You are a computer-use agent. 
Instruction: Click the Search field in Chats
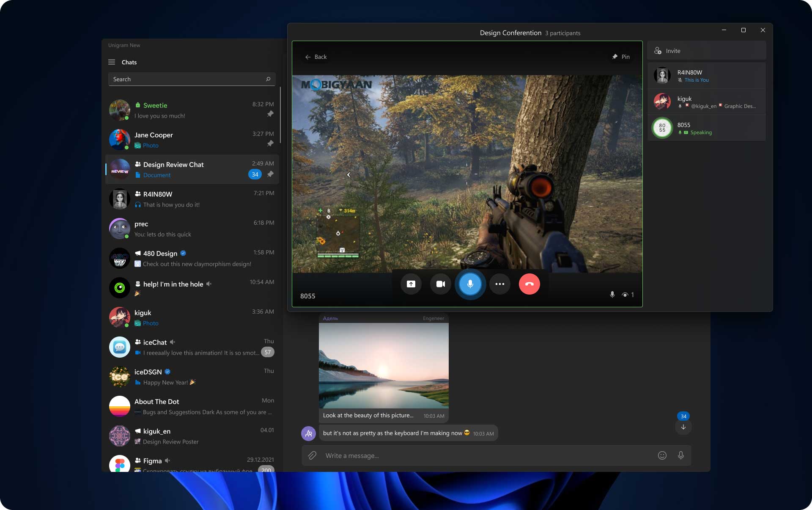[192, 79]
